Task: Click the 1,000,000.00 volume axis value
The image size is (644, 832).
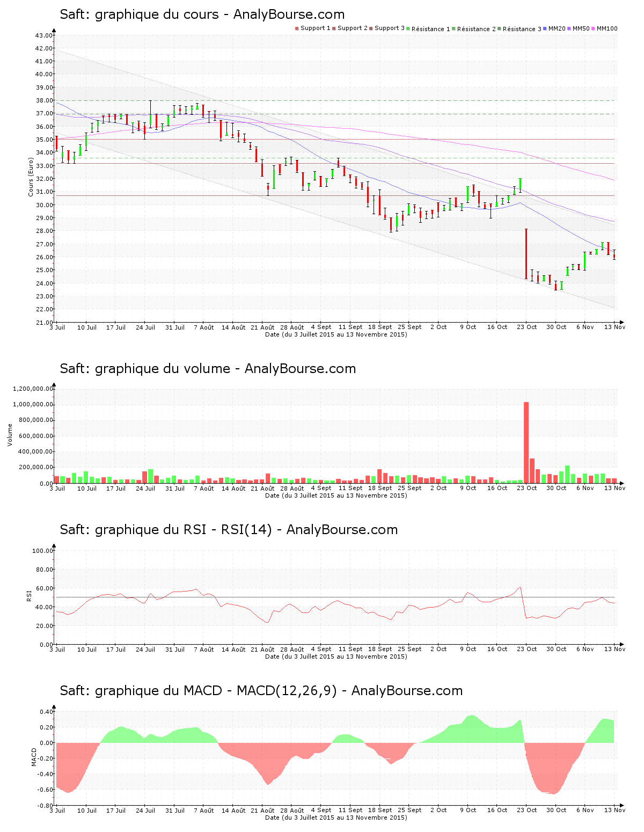Action: point(33,405)
